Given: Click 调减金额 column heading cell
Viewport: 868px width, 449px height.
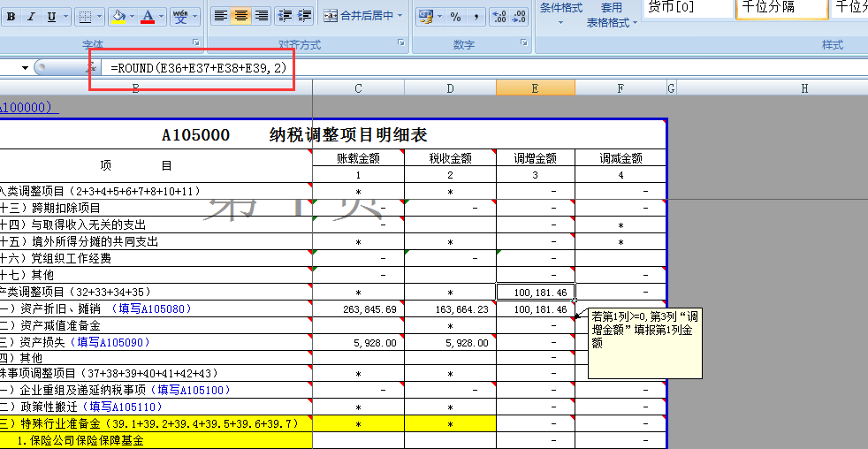Looking at the screenshot, I should point(621,158).
